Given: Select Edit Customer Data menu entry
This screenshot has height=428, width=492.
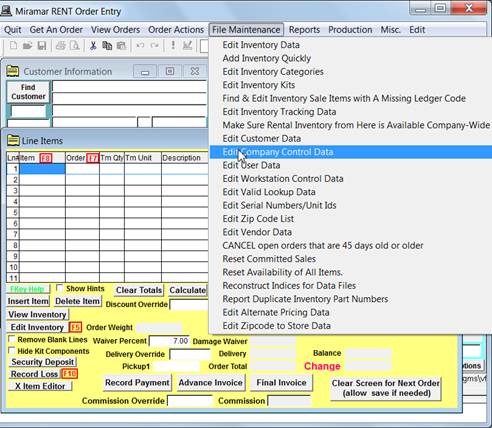Looking at the screenshot, I should [351, 138].
